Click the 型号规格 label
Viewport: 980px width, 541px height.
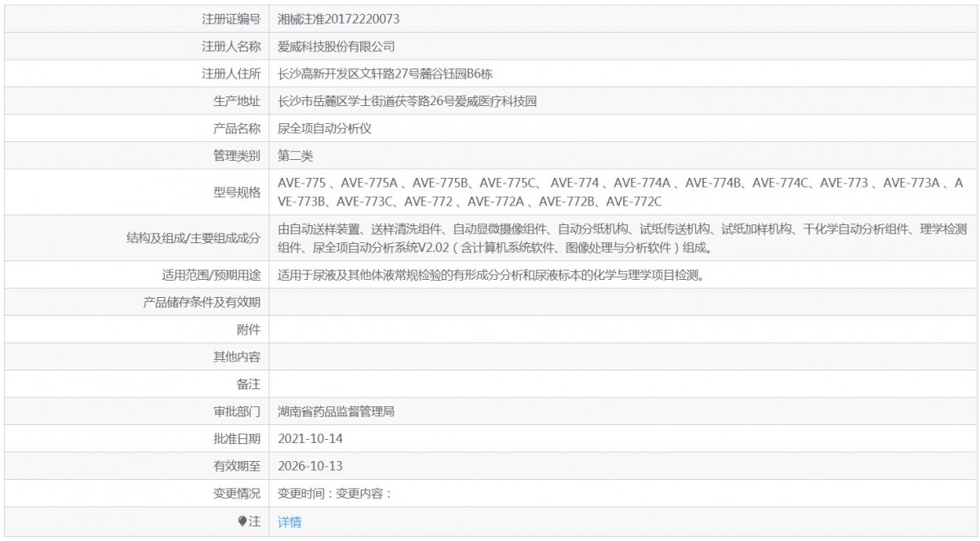tap(237, 192)
